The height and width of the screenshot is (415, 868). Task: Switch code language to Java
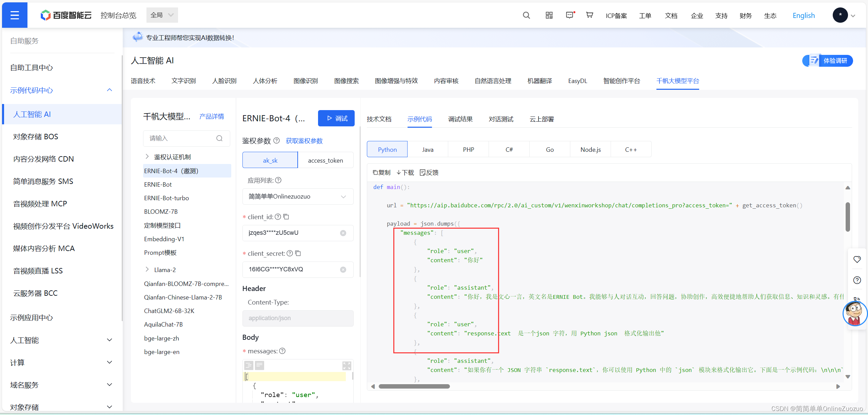coord(428,149)
